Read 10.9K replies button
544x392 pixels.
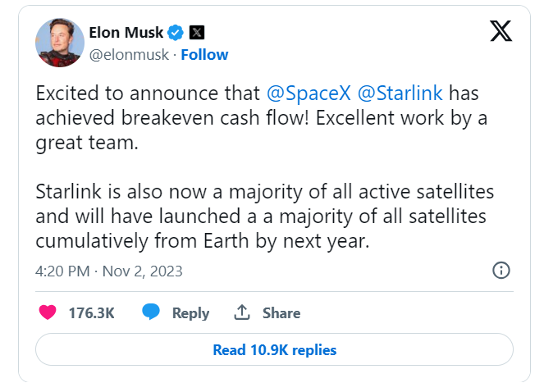pos(274,349)
